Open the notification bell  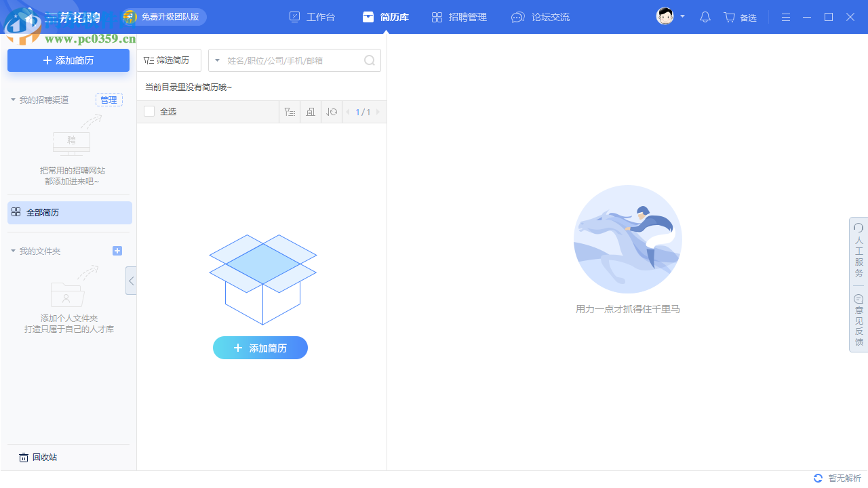705,17
